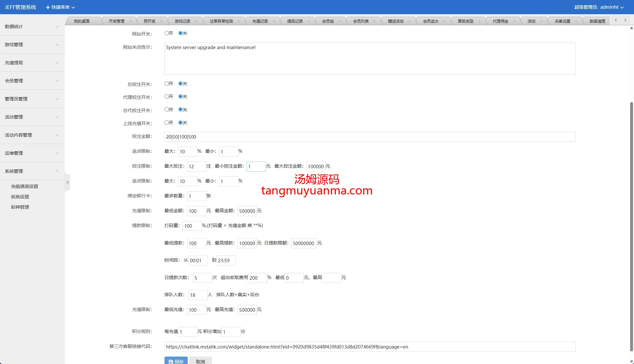Click the plus icon beside 快捷菜单

[48, 7]
